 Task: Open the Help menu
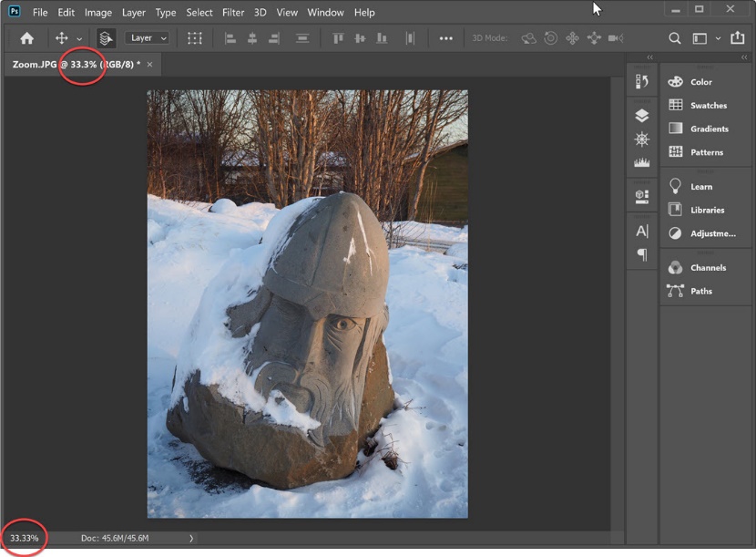click(364, 13)
